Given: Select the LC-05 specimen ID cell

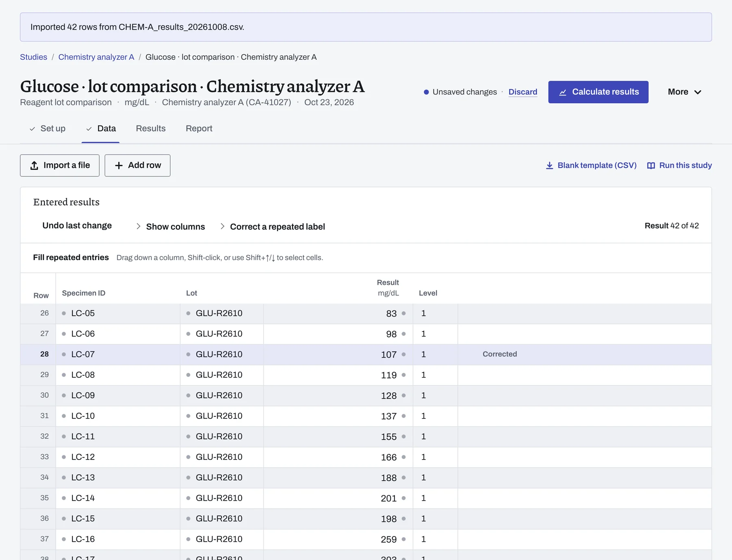Looking at the screenshot, I should point(118,313).
